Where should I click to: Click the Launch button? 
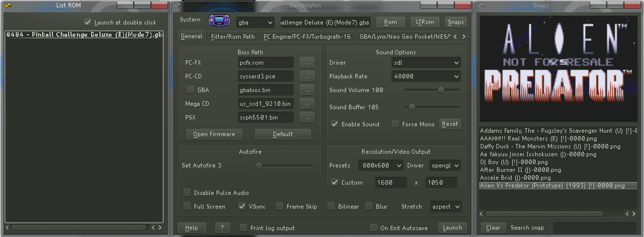tap(452, 228)
